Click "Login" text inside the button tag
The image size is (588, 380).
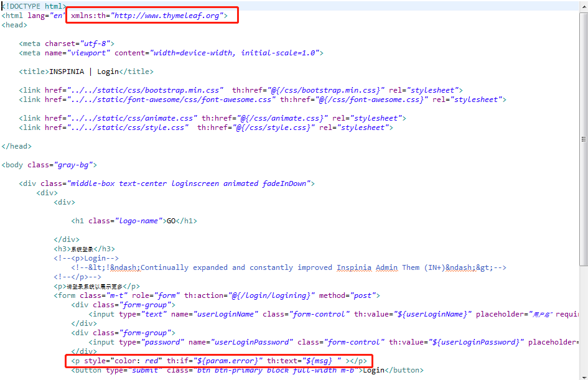(373, 370)
